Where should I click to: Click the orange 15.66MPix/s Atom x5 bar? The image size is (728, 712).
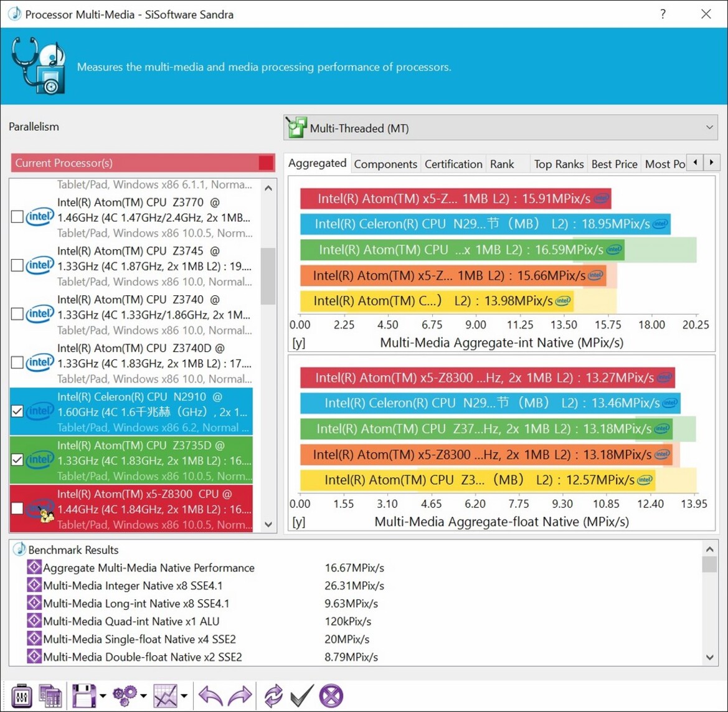tap(453, 275)
